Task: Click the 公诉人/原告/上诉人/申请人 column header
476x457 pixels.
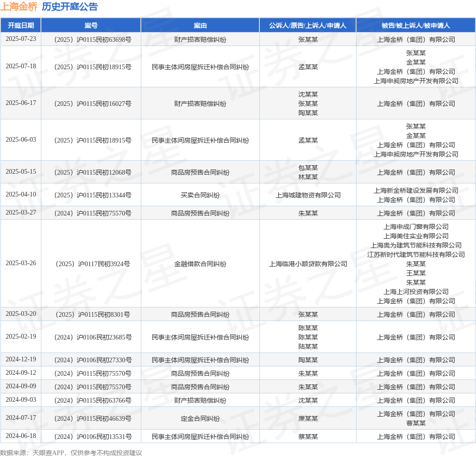Action: 308,26
